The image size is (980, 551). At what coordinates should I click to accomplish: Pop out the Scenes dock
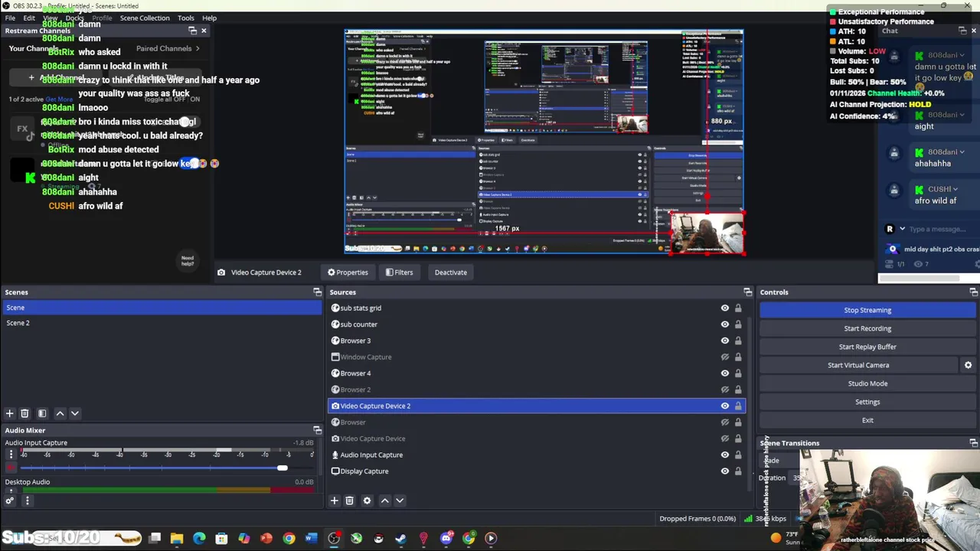(317, 292)
